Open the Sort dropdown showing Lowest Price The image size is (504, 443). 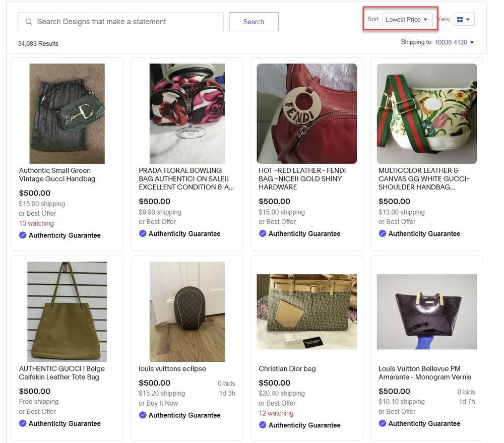tap(408, 19)
